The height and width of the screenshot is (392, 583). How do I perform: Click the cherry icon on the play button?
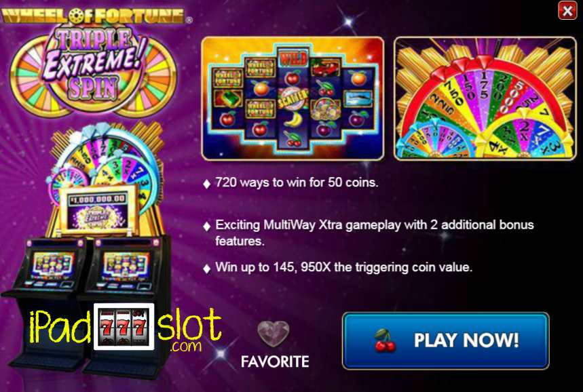coord(385,340)
